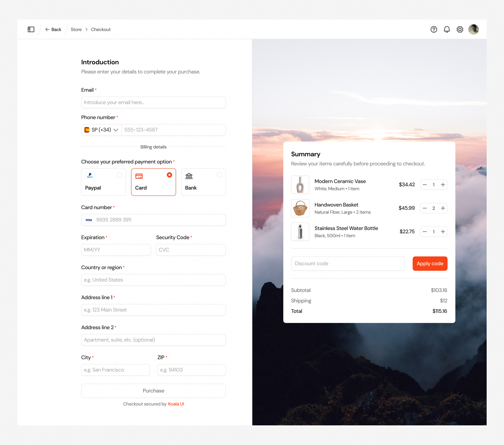The image size is (504, 445).
Task: Click the Purchase button
Action: 153,391
